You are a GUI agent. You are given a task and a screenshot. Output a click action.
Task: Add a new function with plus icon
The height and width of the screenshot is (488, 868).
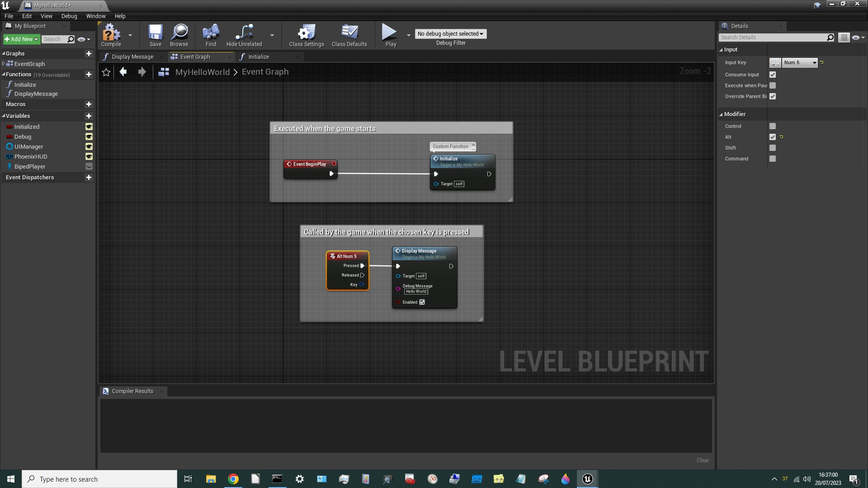tap(89, 75)
